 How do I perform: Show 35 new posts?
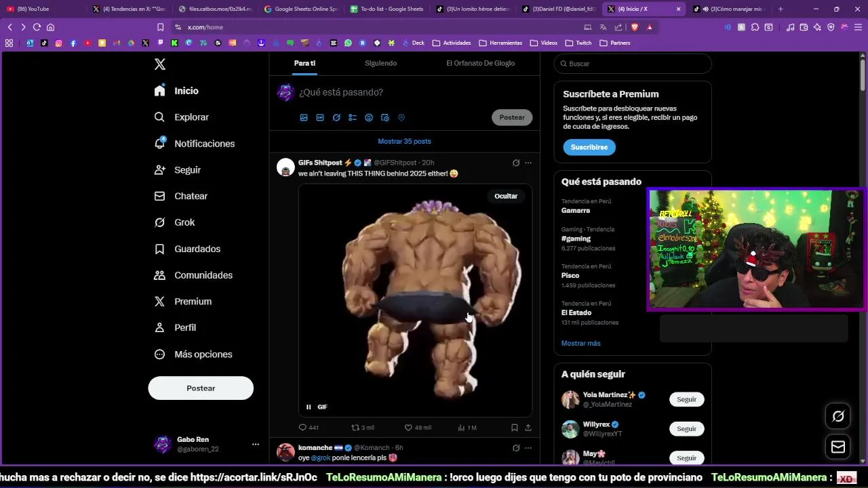[x=404, y=141]
